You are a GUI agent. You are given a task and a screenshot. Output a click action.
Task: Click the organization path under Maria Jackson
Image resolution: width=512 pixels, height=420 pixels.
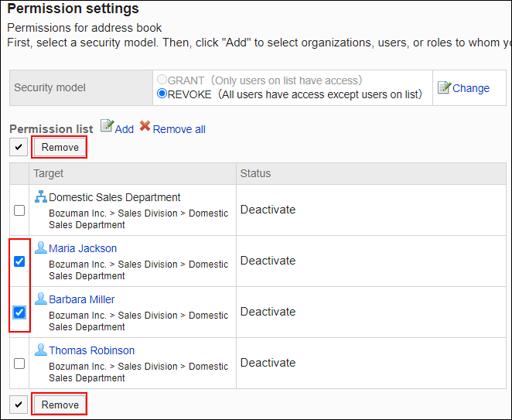click(x=138, y=270)
